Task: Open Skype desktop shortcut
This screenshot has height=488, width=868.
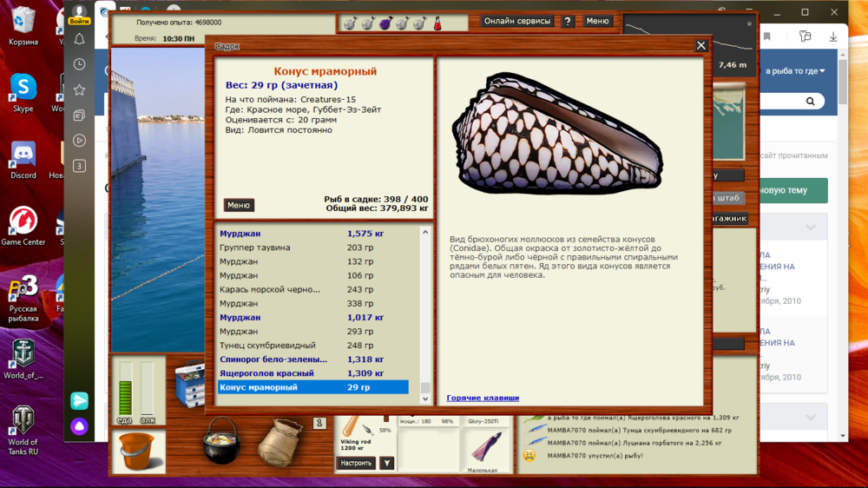Action: click(x=23, y=93)
